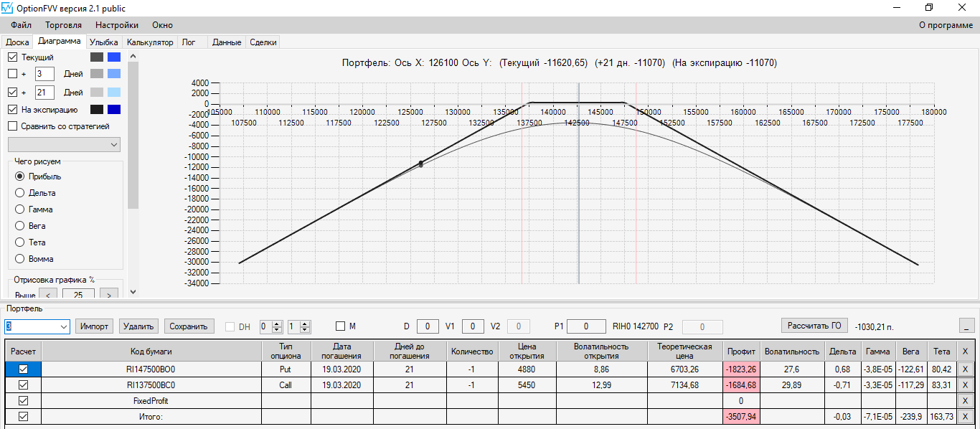
Task: Adjust the first DH spinner showing 0
Action: [272, 326]
